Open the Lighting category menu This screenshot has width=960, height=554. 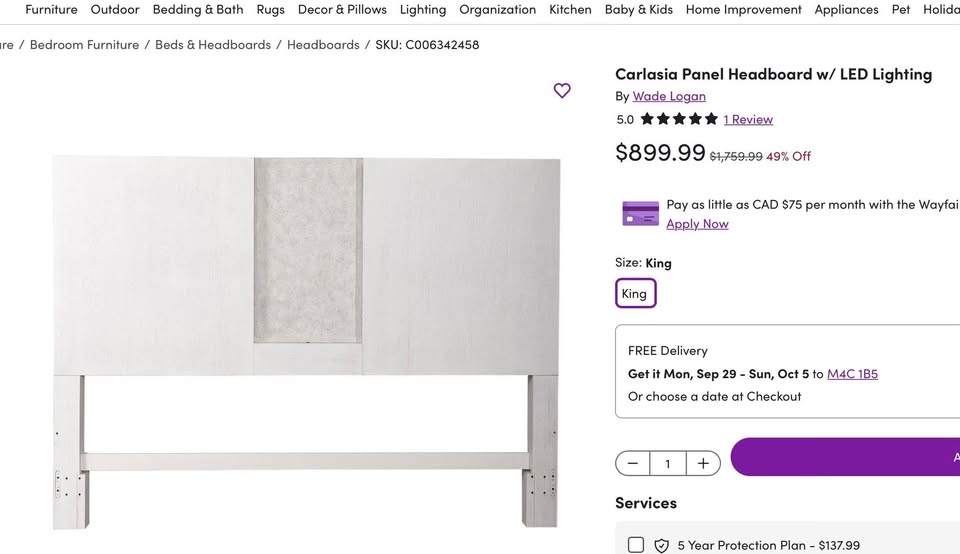point(423,10)
